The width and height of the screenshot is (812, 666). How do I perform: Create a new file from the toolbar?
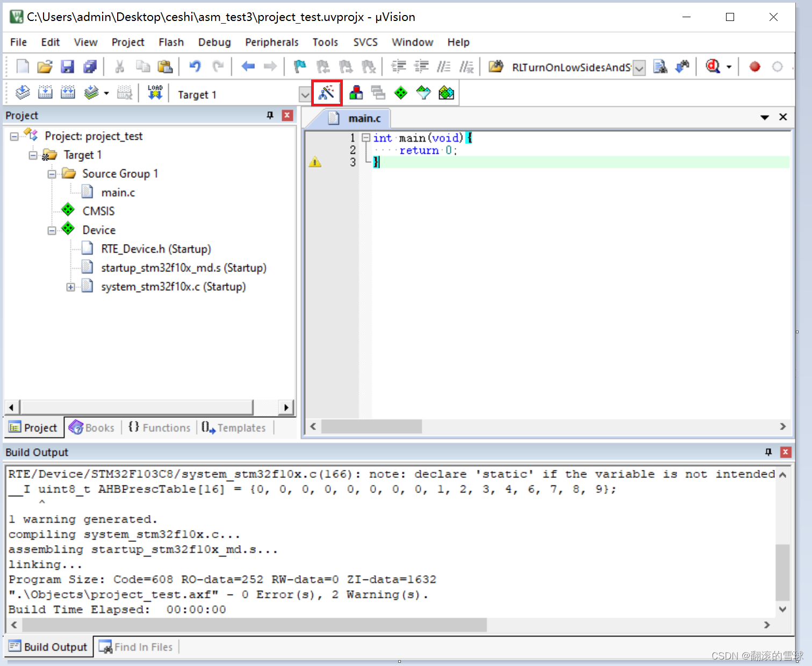coord(22,66)
